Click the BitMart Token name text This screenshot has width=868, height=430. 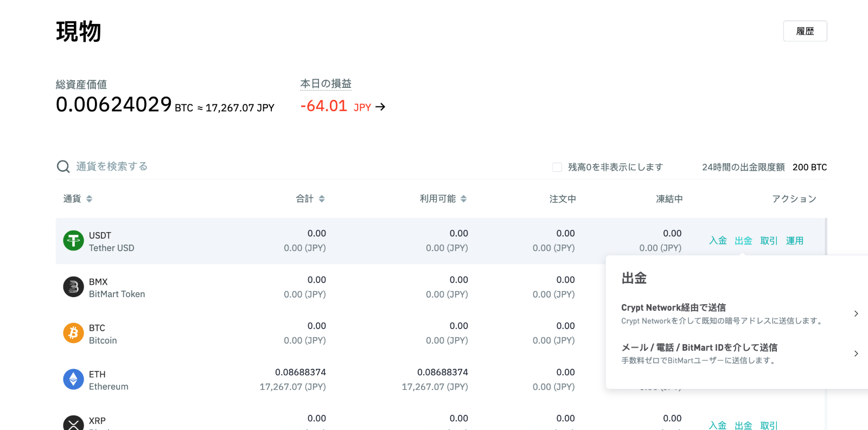[117, 294]
